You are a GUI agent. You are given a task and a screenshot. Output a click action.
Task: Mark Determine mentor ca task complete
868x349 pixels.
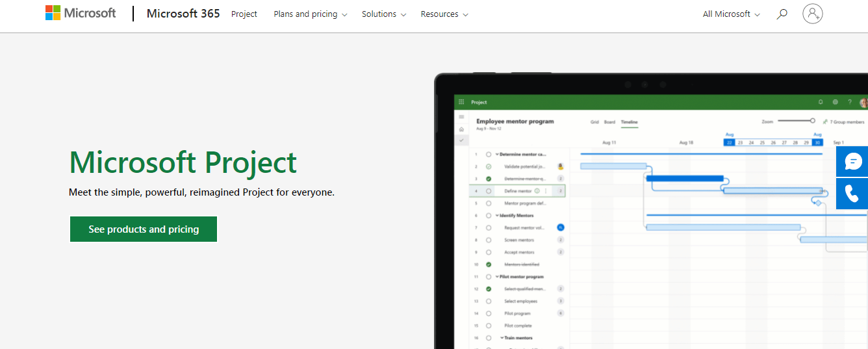489,154
